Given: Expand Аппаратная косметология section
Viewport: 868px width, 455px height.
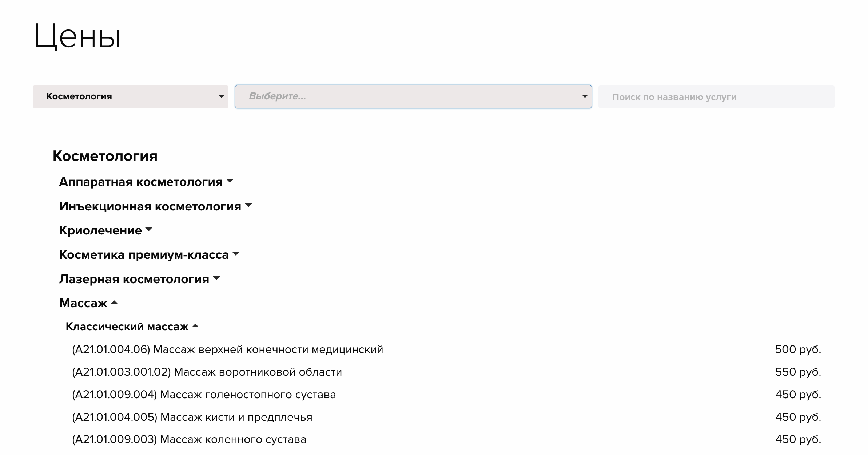Looking at the screenshot, I should click(141, 182).
